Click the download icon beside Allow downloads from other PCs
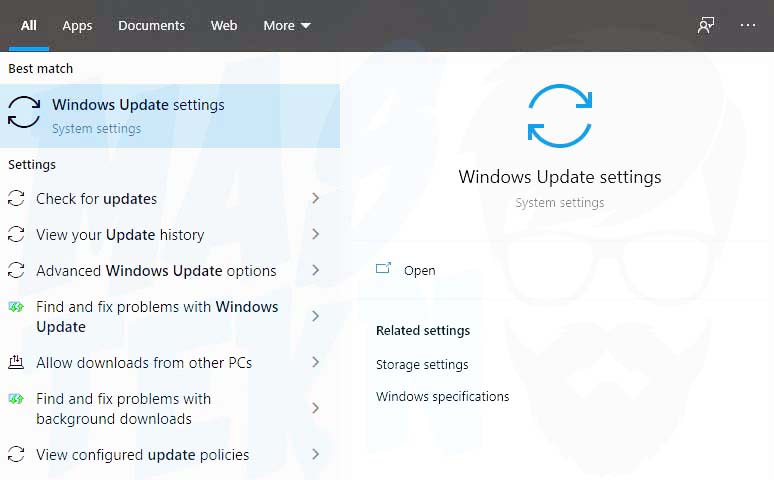774x480 pixels. 16,362
